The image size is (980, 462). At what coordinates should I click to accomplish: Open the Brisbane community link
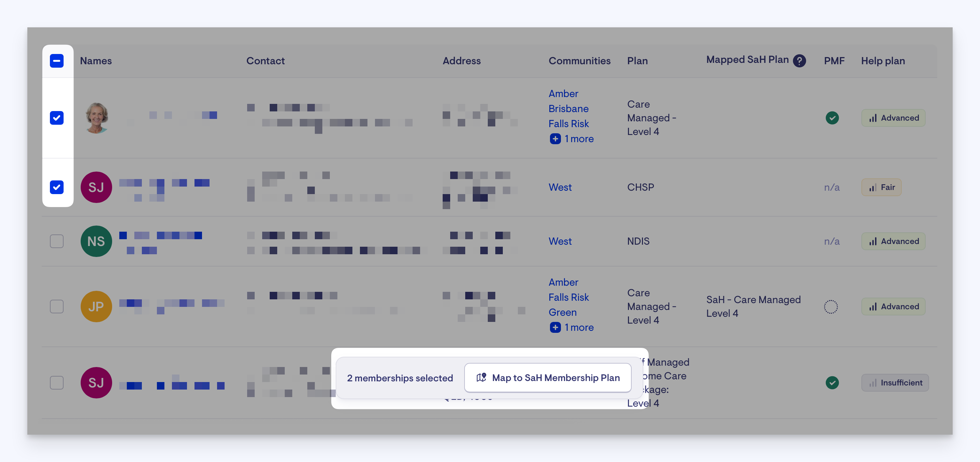tap(568, 109)
